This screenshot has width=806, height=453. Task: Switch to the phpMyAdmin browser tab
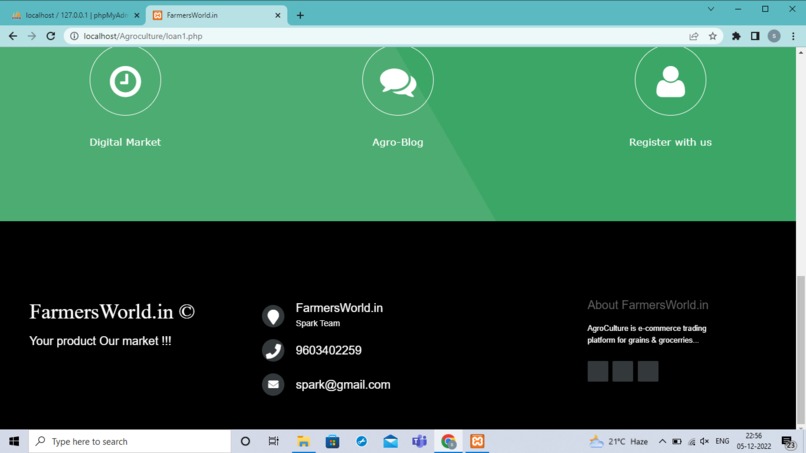click(76, 15)
